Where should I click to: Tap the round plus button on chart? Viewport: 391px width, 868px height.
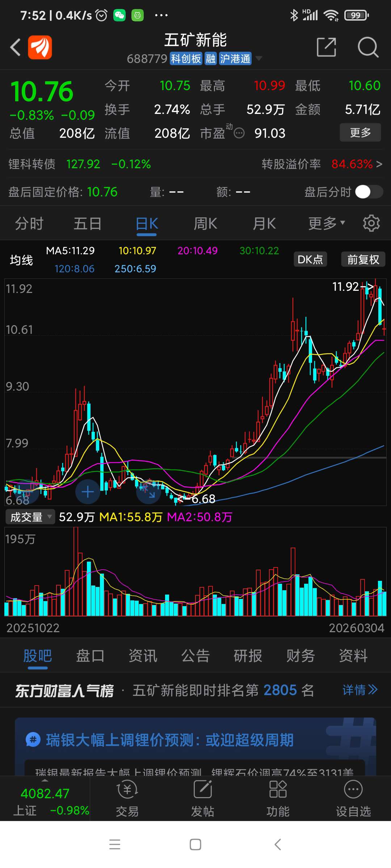point(88,492)
